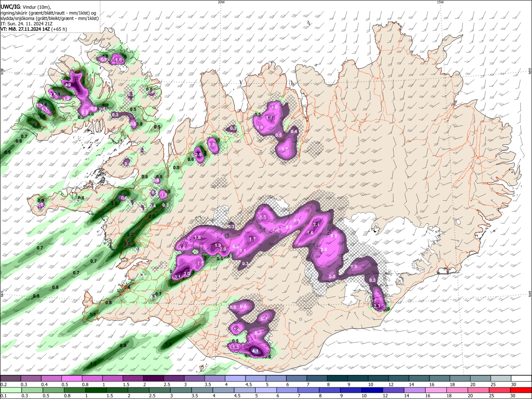Select the bright red bottom-row swatch starting at 30
Viewport: 532px width, 399px height.
pyautogui.click(x=521, y=390)
